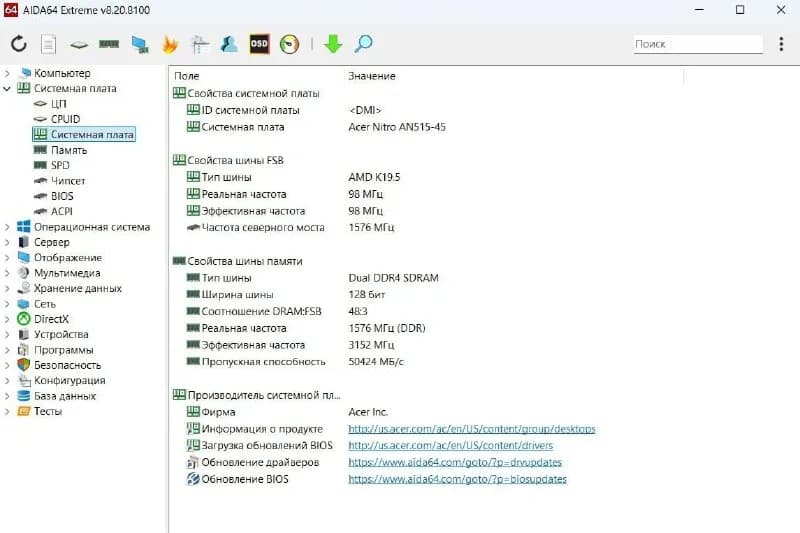Image resolution: width=800 pixels, height=533 pixels.
Task: Select the 50424 МБ/с value
Action: 376,362
